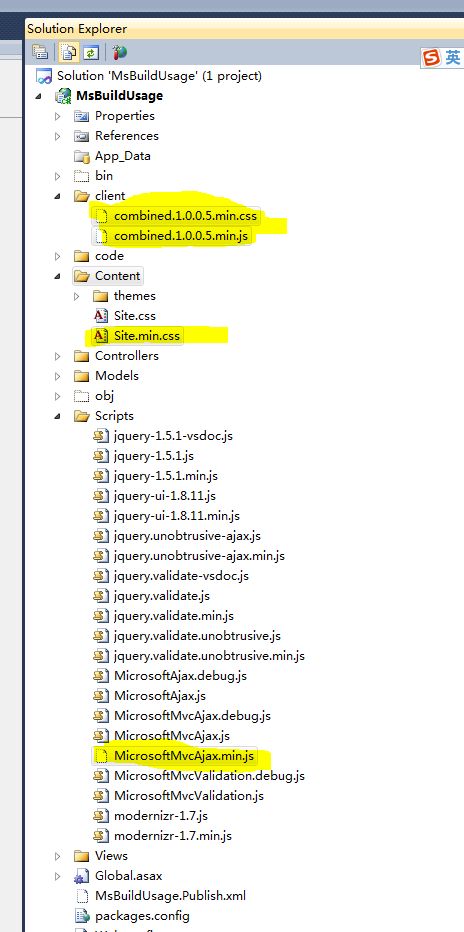Click the Global.asax file icon
The height and width of the screenshot is (932, 464).
pos(81,876)
